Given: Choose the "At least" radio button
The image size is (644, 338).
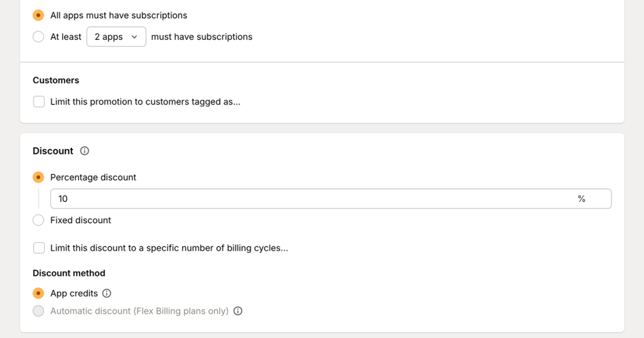Looking at the screenshot, I should point(38,37).
